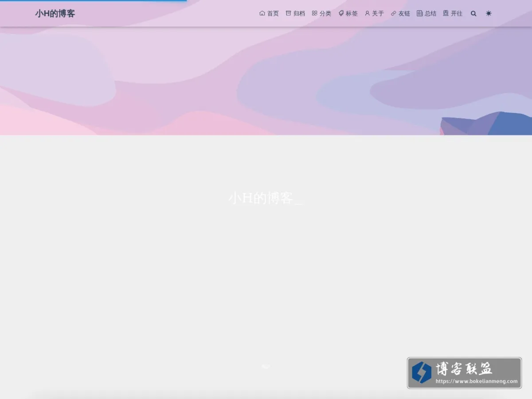Open the 归档 archive page
This screenshot has width=532, height=399.
pyautogui.click(x=295, y=14)
